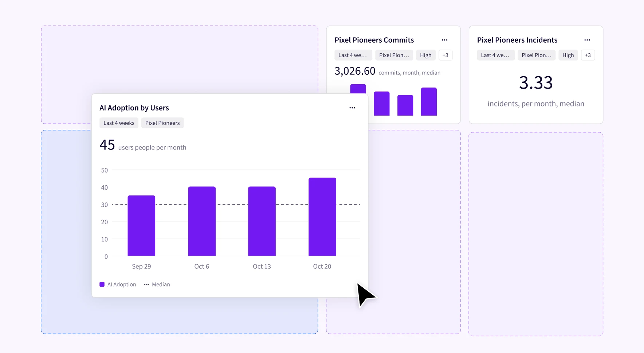Open the AI Adoption by Users options menu
Screen dimensions: 644x353
[352, 108]
